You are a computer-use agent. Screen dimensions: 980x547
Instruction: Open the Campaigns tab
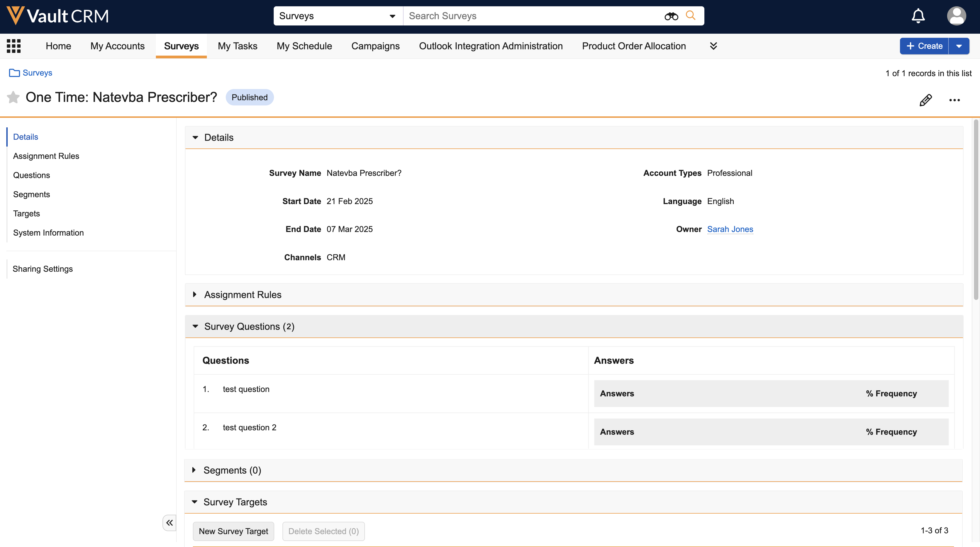[x=375, y=46]
